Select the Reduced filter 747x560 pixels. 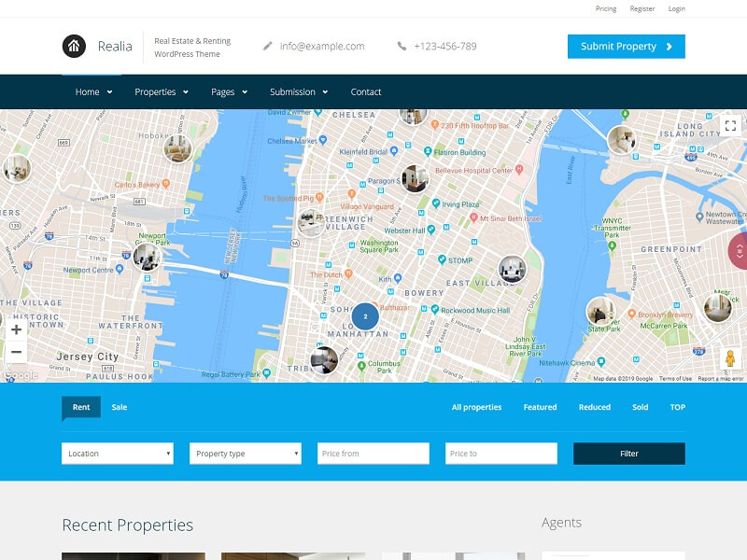[595, 407]
